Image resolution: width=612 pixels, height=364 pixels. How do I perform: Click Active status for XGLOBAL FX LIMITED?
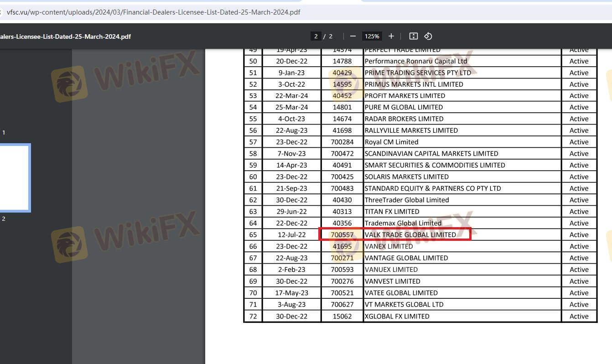pyautogui.click(x=579, y=316)
